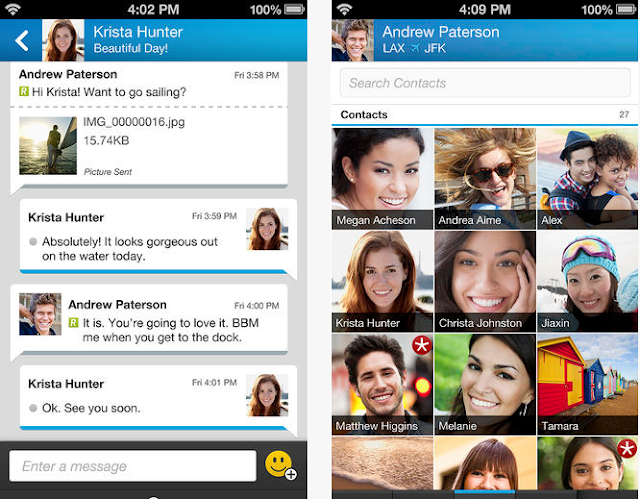Tap the back arrow in chat header
The height and width of the screenshot is (499, 640).
22,40
